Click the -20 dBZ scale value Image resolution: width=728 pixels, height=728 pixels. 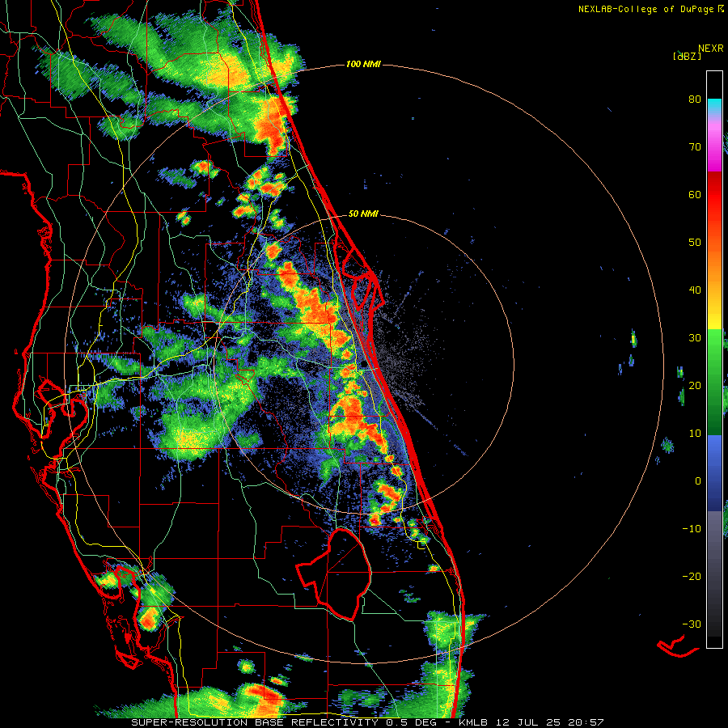point(692,576)
